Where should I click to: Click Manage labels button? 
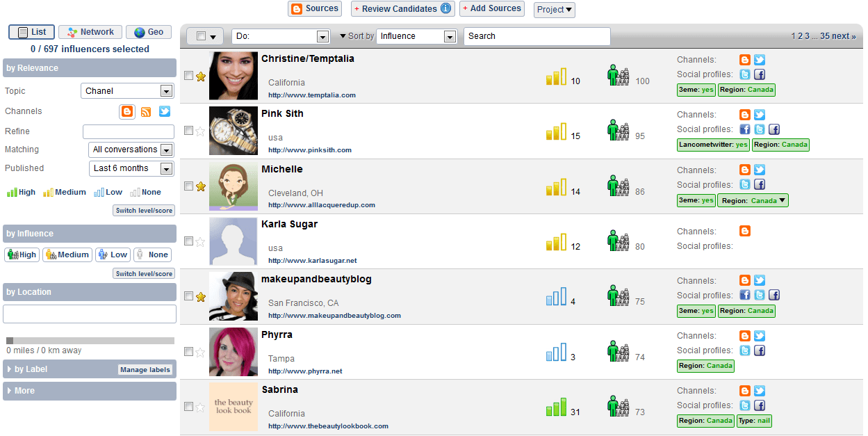tap(145, 370)
